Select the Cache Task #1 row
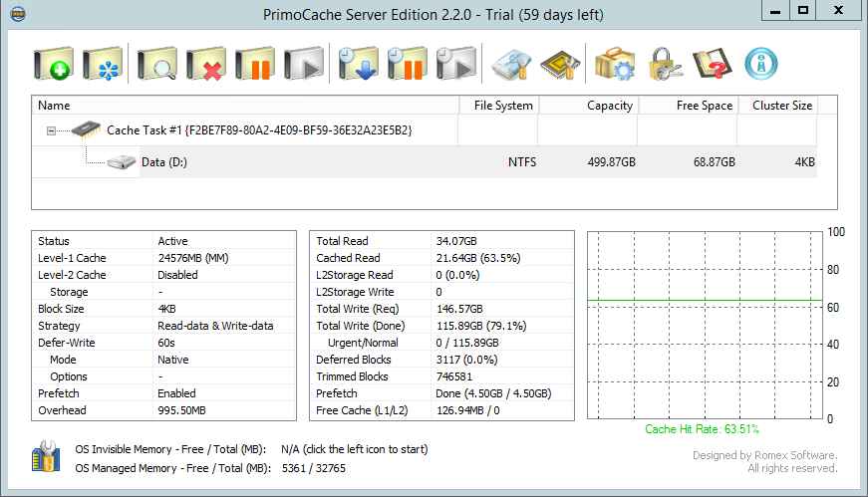The image size is (868, 497). click(x=259, y=130)
